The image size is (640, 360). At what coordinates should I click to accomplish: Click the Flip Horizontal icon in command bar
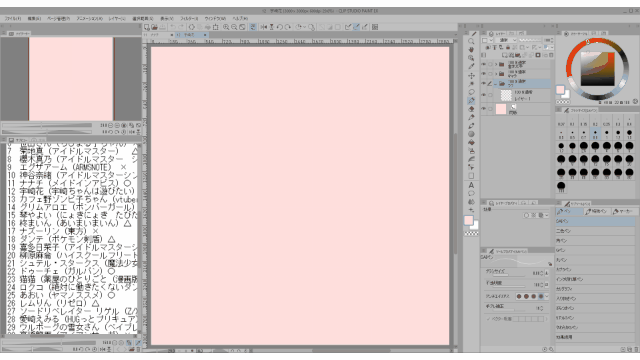pos(264,27)
